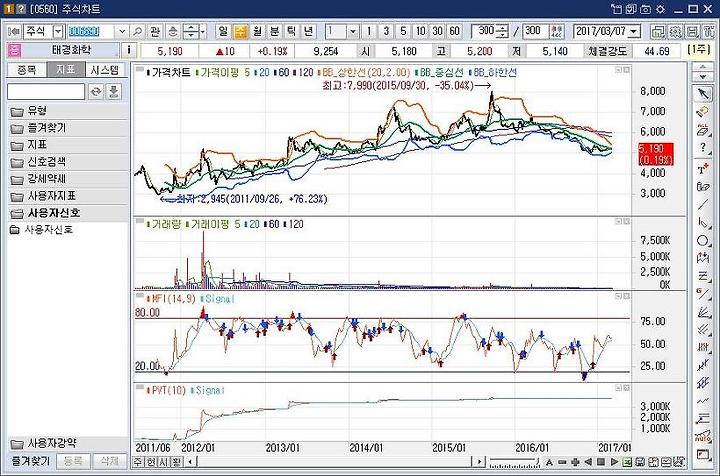Click the stop square in bottom toolbar
Viewport: 720px width, 476px height.
point(601,462)
